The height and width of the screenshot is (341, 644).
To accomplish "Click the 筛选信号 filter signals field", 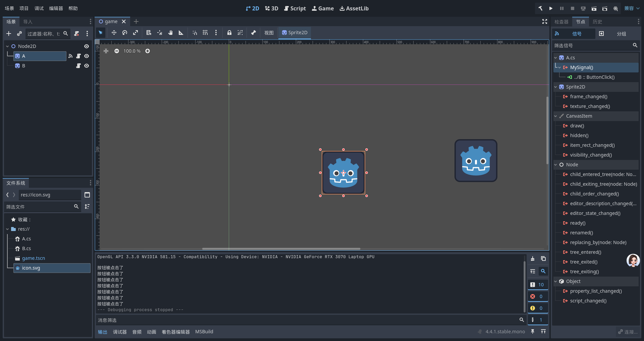I will point(592,46).
